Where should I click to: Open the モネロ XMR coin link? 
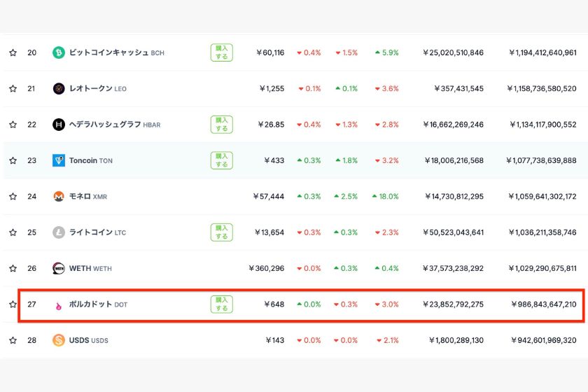(x=88, y=197)
